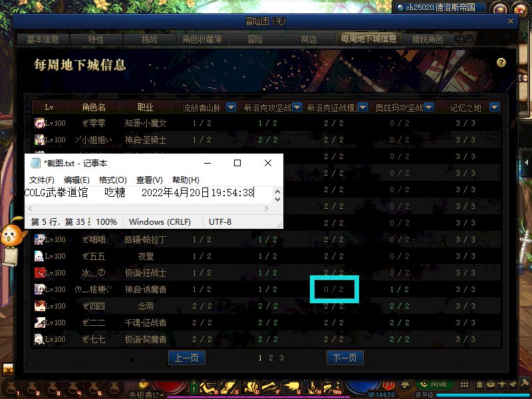Open 奥兹玛攻坚战 column dropdown
The height and width of the screenshot is (399, 532).
[428, 107]
